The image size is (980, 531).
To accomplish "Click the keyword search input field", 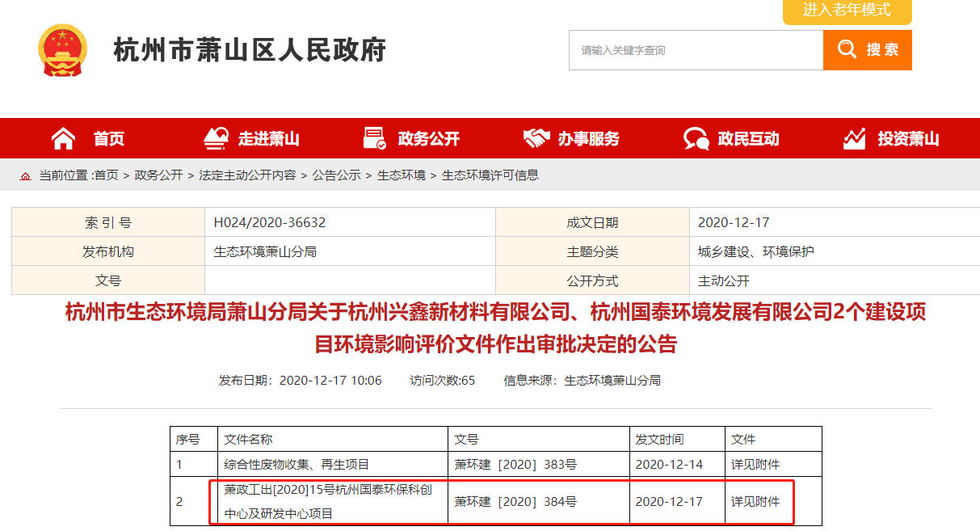I will (695, 49).
